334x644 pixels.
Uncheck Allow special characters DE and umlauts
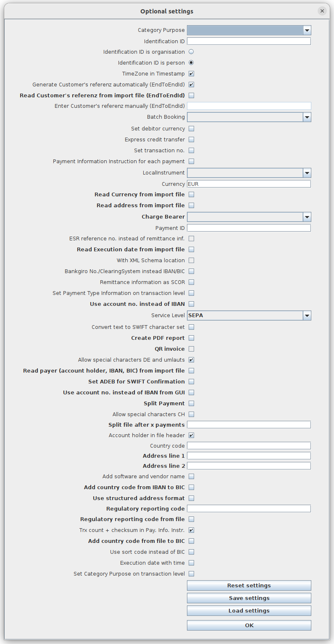191,360
